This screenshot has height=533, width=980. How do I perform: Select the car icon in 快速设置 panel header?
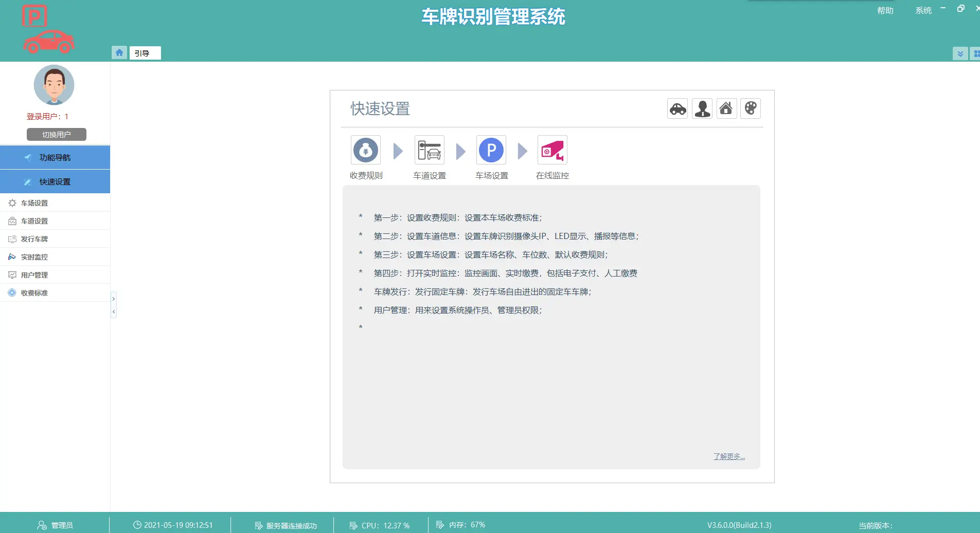(676, 108)
